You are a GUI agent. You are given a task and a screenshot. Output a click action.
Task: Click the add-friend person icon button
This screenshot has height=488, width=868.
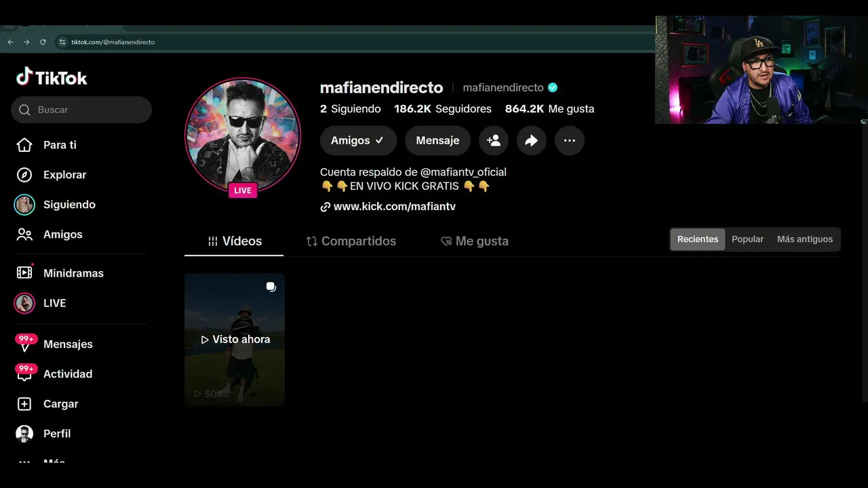pos(494,140)
